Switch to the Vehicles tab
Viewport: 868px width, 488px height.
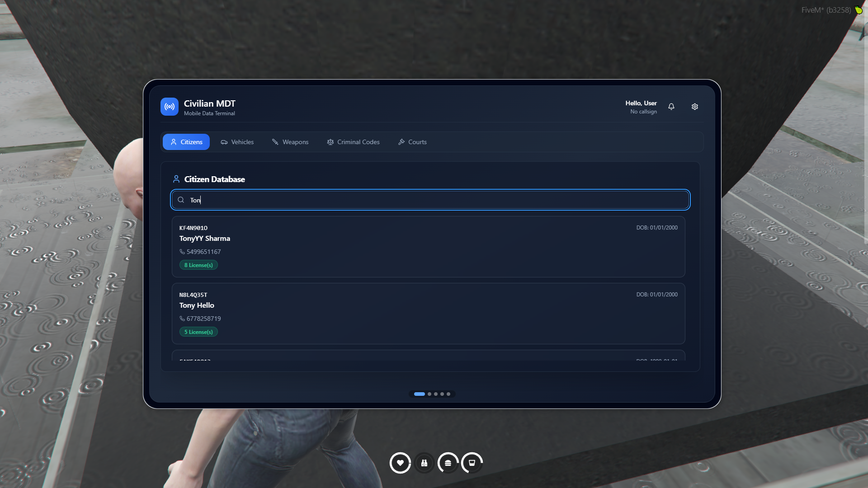click(237, 142)
